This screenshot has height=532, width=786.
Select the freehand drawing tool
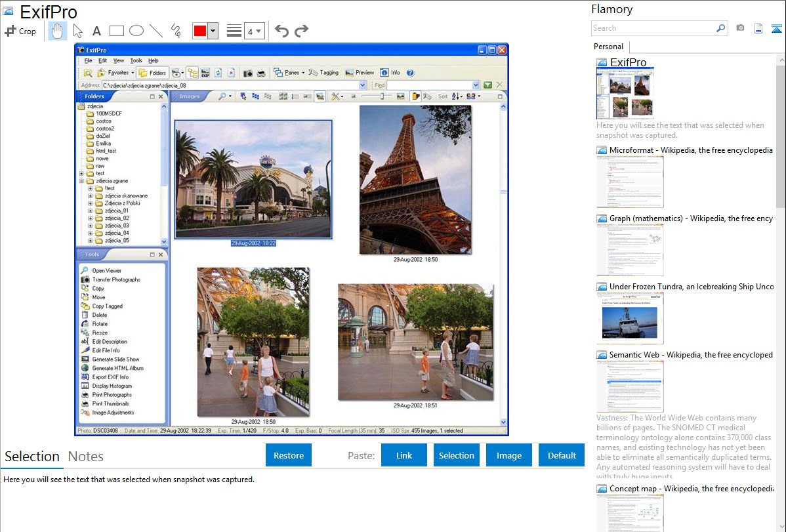coord(176,31)
